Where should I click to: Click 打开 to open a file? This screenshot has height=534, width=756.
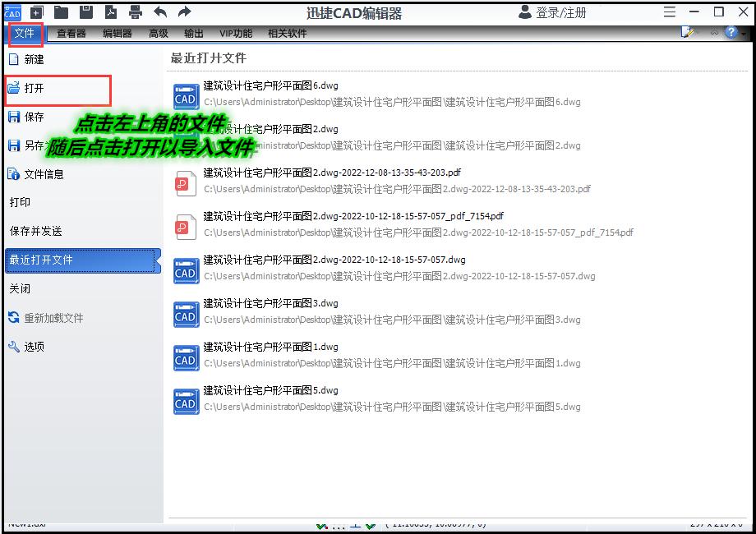pos(33,88)
